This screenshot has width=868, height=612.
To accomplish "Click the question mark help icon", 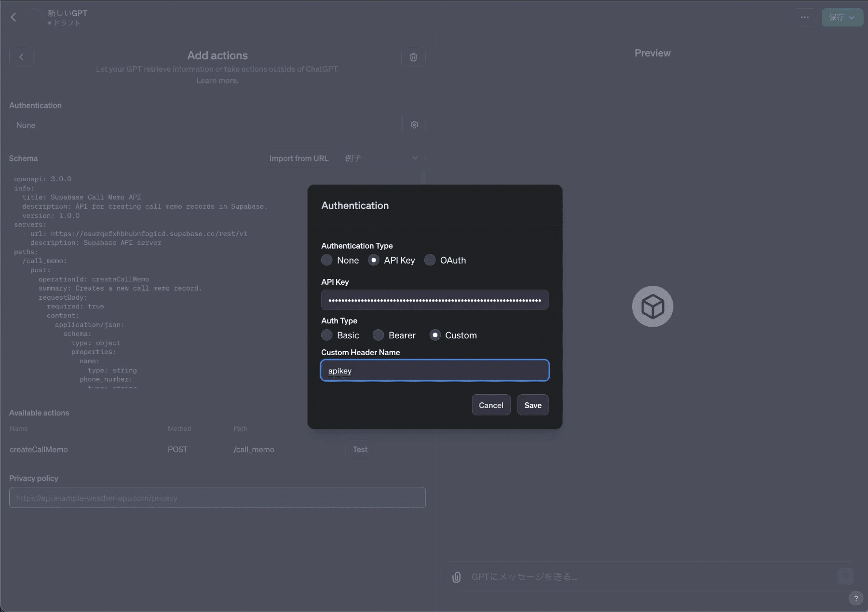I will pyautogui.click(x=855, y=598).
